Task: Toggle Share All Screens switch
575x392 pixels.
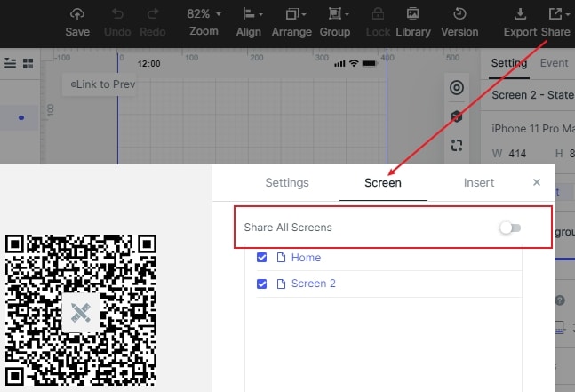Action: click(x=510, y=228)
